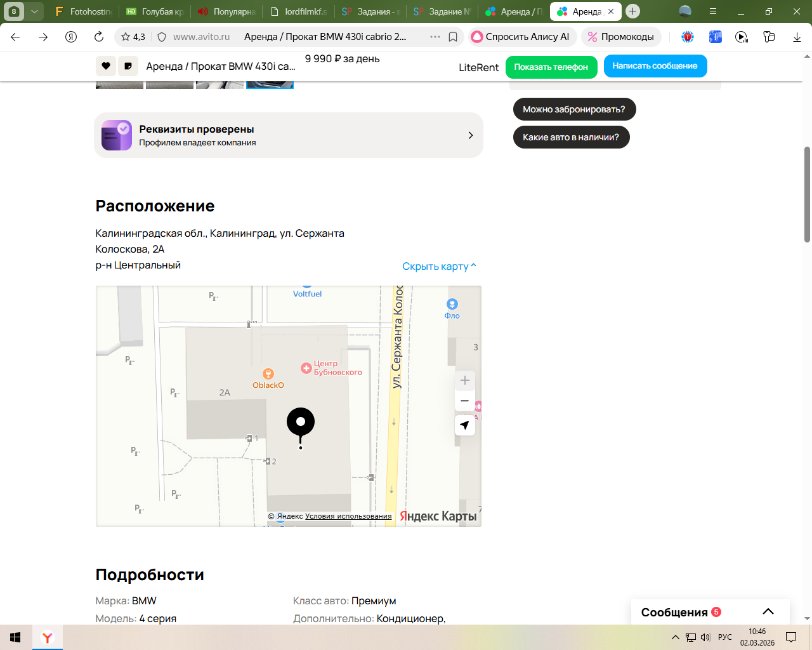Open the volume control in system tray
Image resolution: width=812 pixels, height=650 pixels.
click(705, 637)
